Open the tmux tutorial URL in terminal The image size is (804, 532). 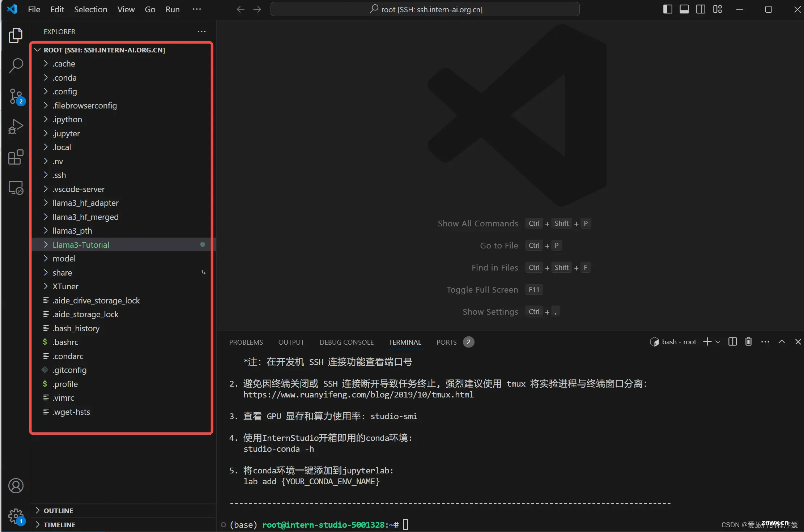[x=358, y=395]
